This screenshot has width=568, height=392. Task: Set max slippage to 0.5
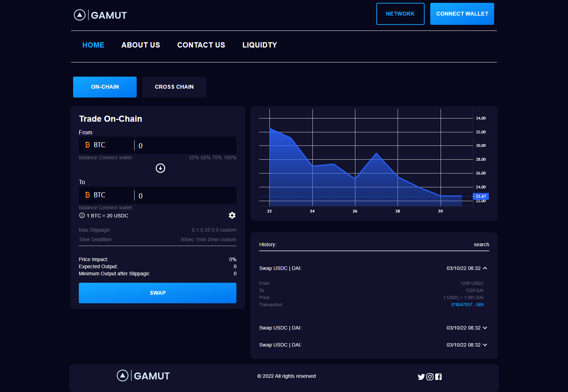[x=215, y=230]
